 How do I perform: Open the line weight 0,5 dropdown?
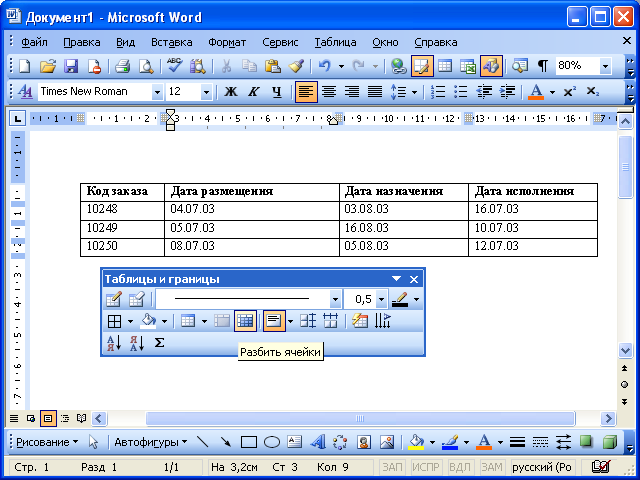tap(381, 300)
